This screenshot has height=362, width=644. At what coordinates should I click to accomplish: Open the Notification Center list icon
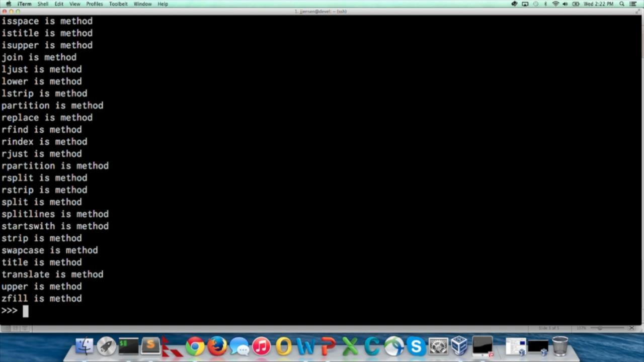pos(633,4)
